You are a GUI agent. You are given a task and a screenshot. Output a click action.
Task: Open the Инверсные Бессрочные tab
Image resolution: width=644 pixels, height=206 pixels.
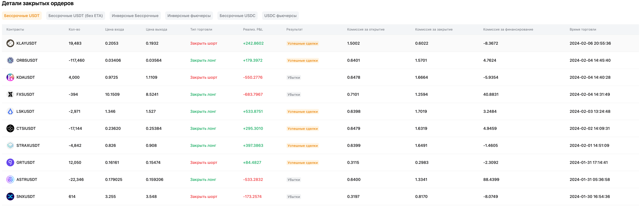(135, 15)
